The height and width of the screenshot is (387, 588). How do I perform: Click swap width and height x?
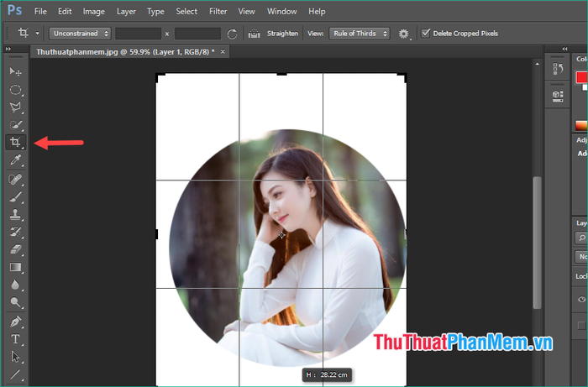[167, 34]
